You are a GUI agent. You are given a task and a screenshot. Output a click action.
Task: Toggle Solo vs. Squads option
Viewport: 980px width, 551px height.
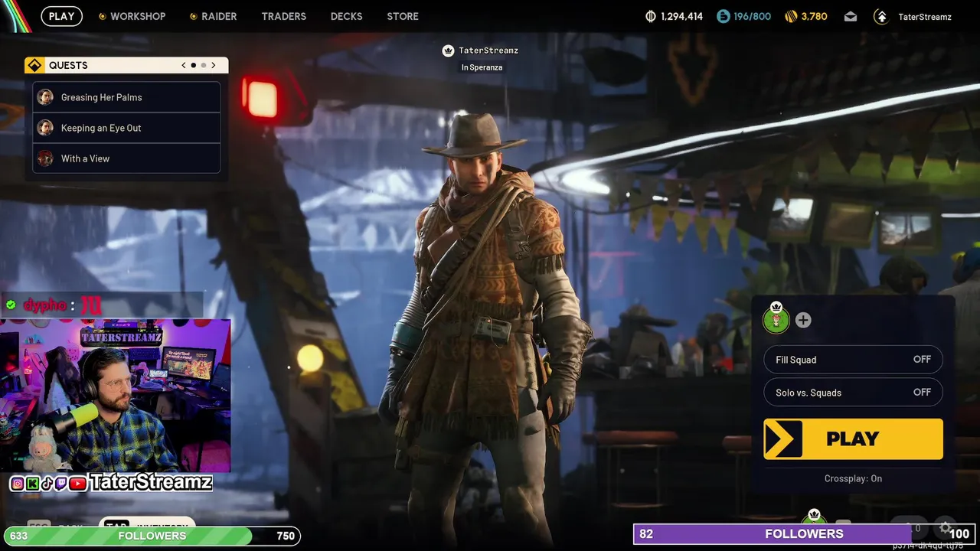(x=853, y=393)
